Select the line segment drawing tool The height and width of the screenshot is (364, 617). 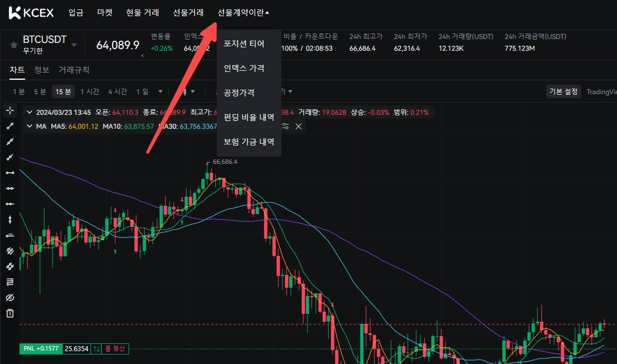(10, 126)
